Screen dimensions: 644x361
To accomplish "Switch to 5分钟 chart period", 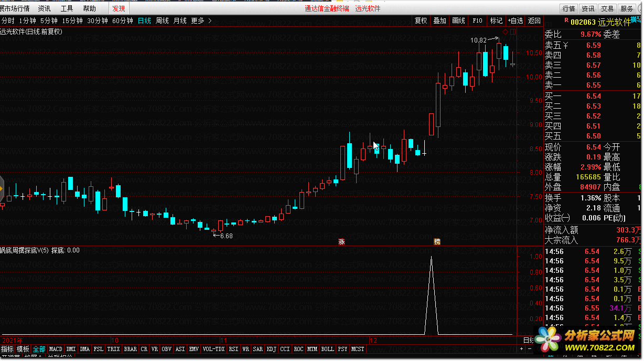I will pos(49,21).
